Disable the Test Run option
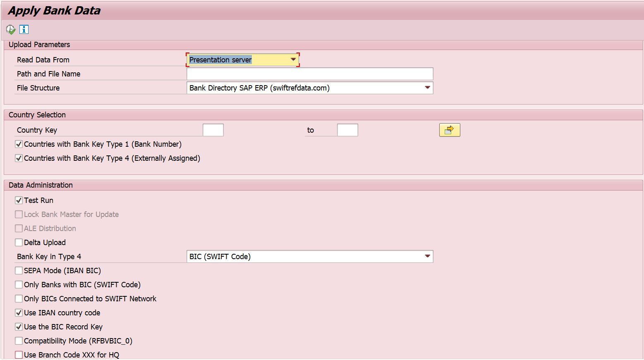The width and height of the screenshot is (644, 360). click(x=19, y=200)
